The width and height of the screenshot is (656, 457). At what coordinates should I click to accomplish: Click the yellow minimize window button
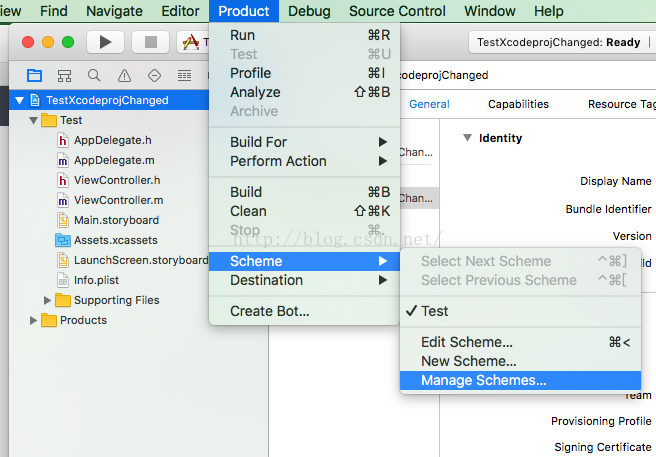coord(48,42)
